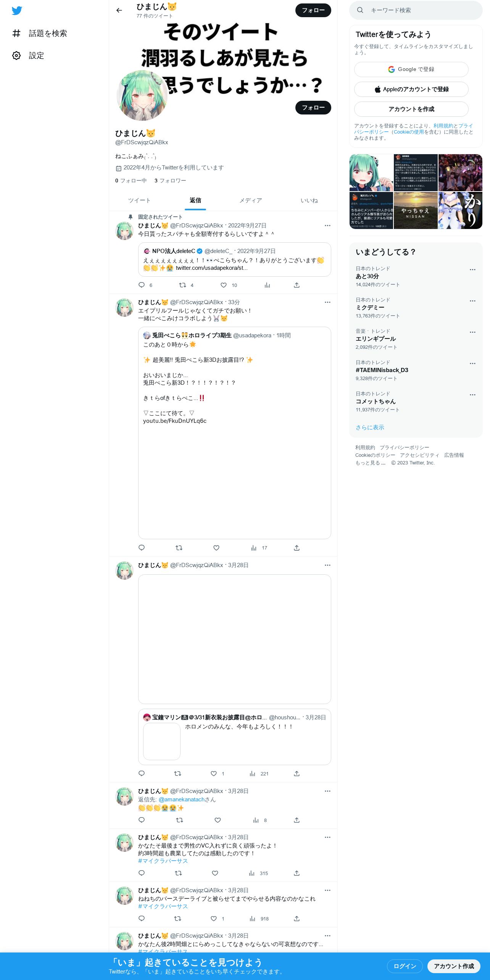Click the Twitter bird logo
490x980 pixels.
point(17,11)
